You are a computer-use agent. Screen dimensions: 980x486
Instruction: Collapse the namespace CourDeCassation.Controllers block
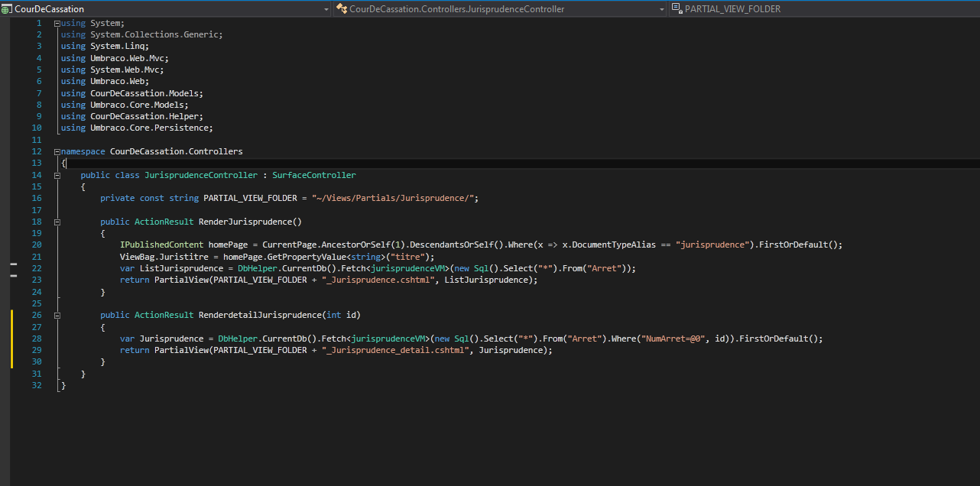(x=57, y=151)
